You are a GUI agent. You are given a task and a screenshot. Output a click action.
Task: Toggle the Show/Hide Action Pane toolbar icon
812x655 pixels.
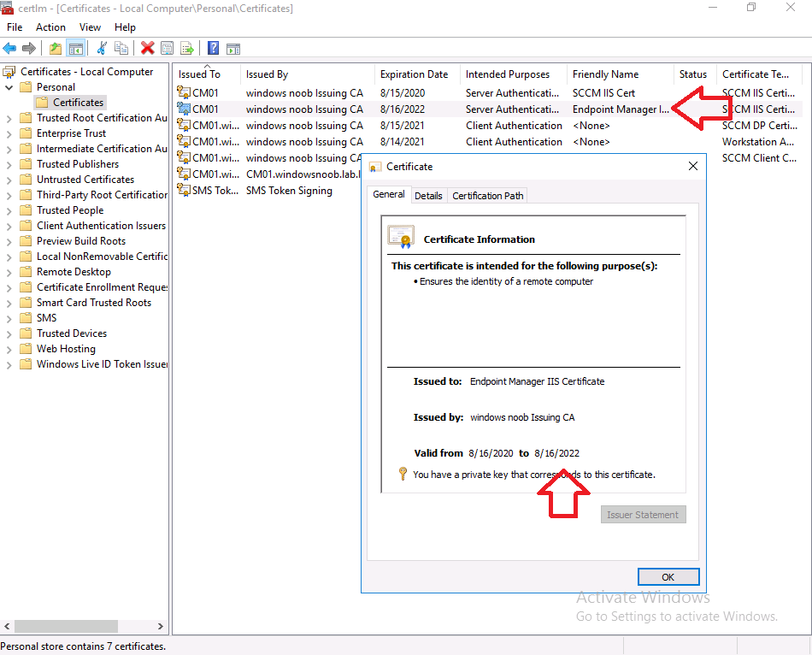point(233,49)
